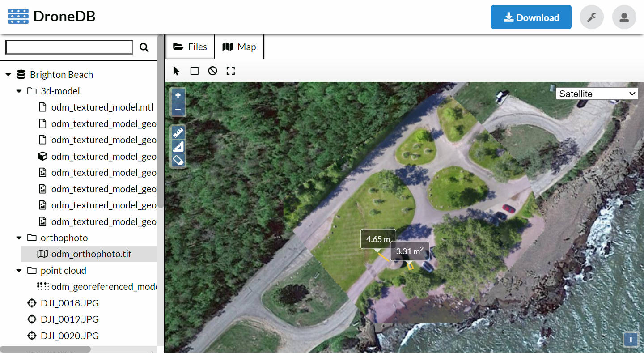
Task: Collapse the 3d-model folder
Action: (x=19, y=91)
